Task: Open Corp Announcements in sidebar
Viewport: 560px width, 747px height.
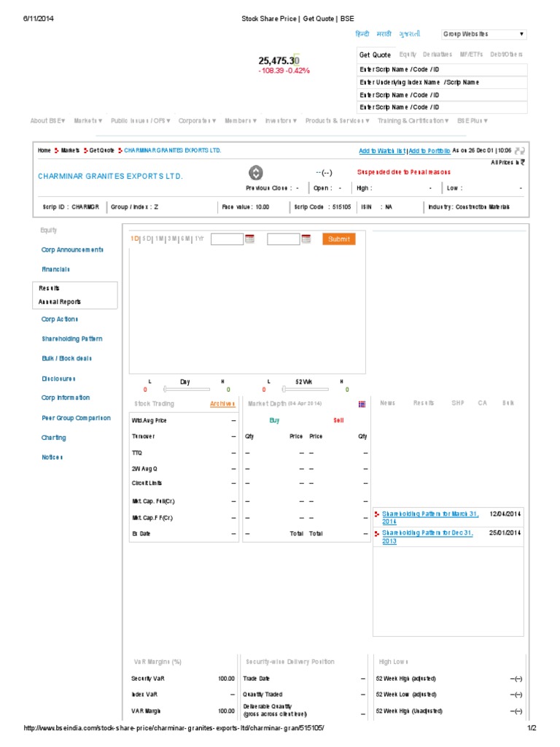Action: click(72, 249)
